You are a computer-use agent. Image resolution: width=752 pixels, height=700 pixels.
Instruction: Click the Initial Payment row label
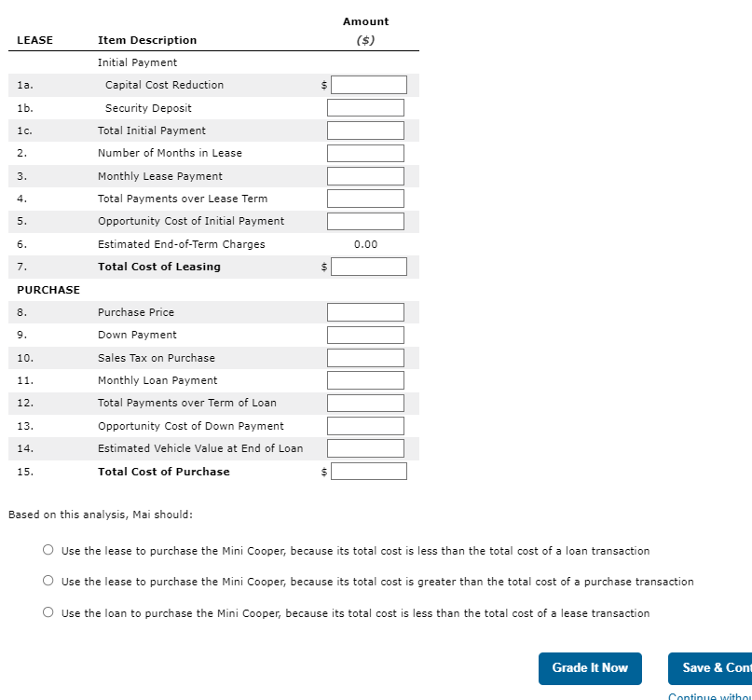pos(137,62)
